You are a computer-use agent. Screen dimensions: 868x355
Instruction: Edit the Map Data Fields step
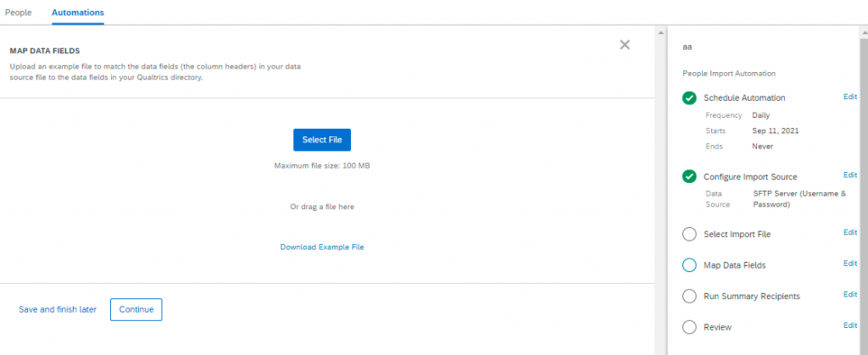tap(850, 263)
